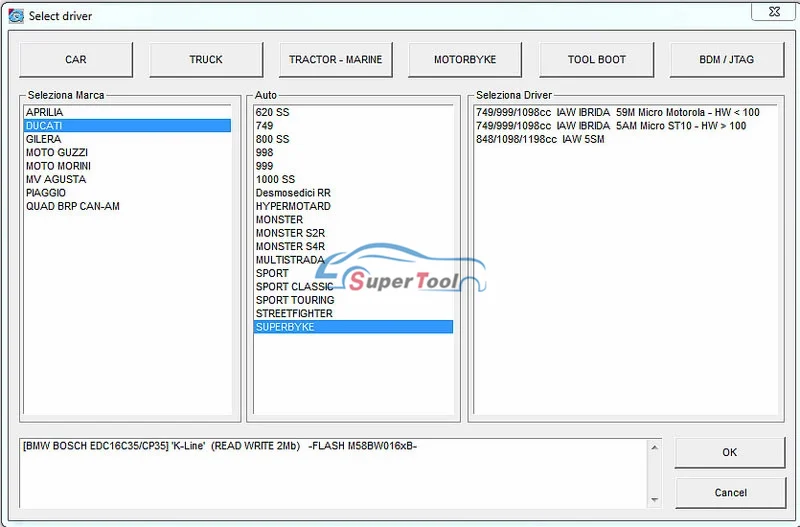Select model 749 in Auto list

coord(353,126)
